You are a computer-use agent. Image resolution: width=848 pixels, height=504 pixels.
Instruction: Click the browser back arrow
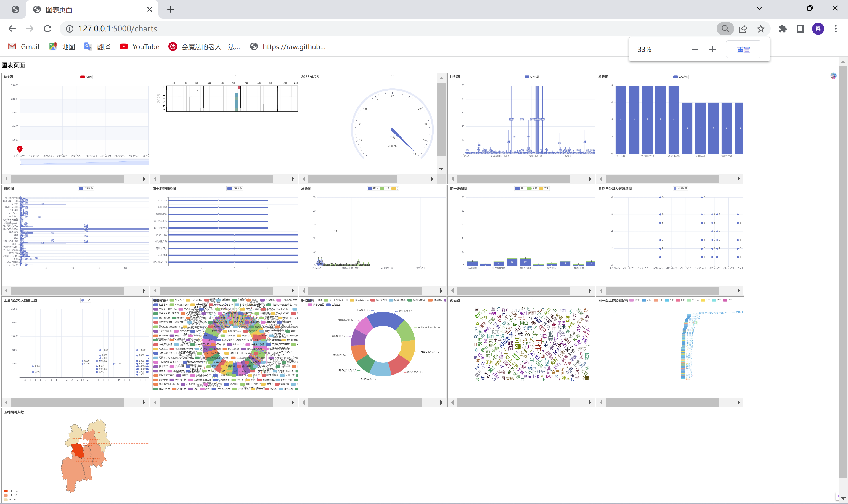tap(12, 29)
